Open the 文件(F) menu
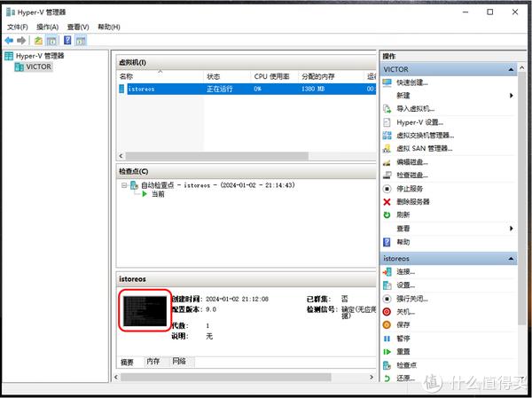 point(18,27)
